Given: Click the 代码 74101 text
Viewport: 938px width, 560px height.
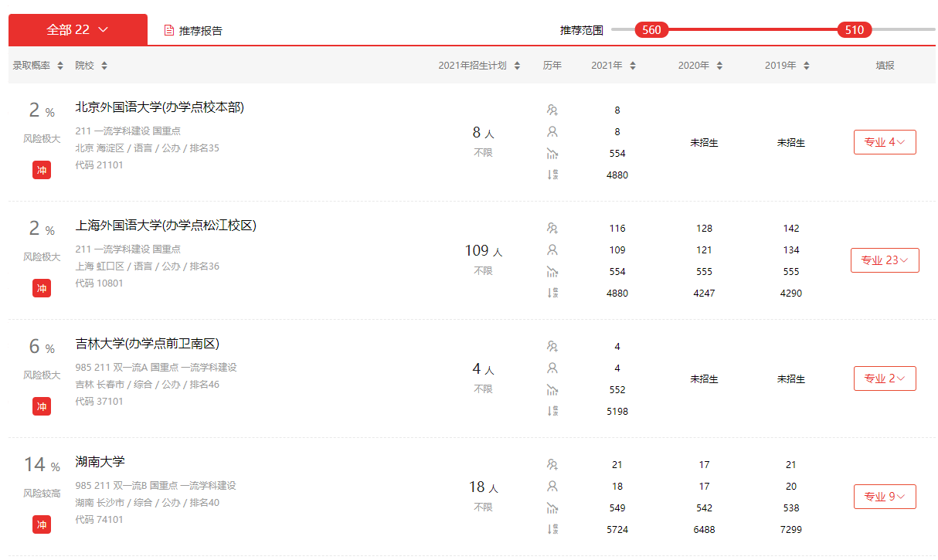Looking at the screenshot, I should click(99, 520).
